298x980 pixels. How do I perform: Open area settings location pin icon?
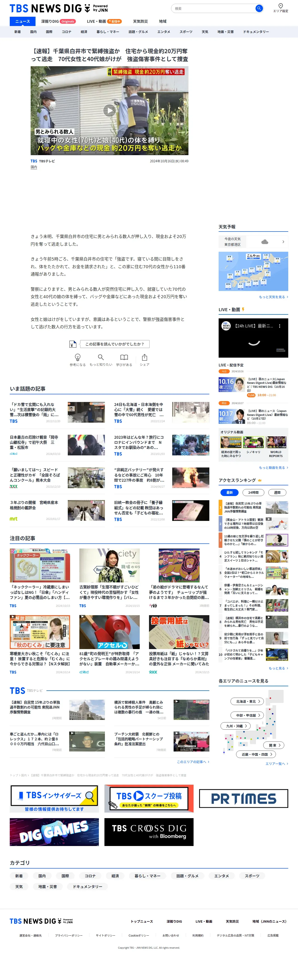tap(281, 6)
